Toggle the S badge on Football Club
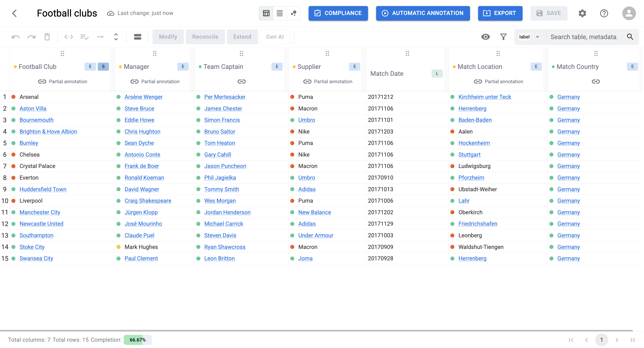Viewport: 644px width, 348px height. coord(103,66)
